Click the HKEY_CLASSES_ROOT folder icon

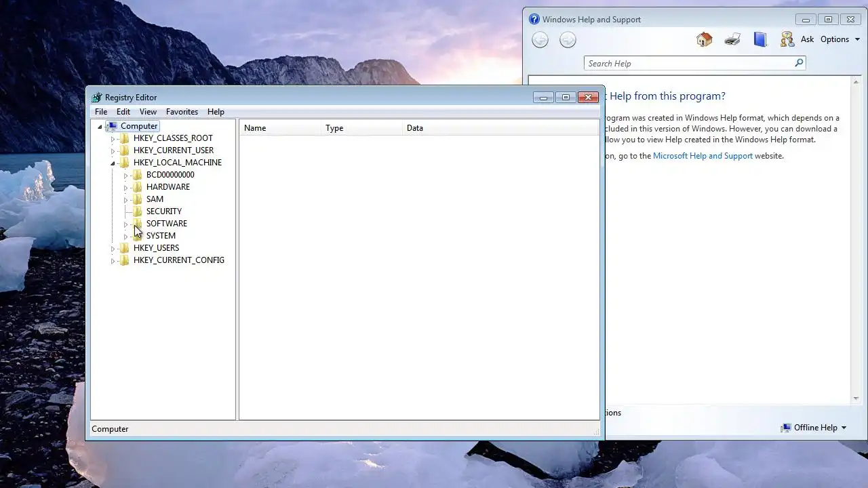pos(124,138)
